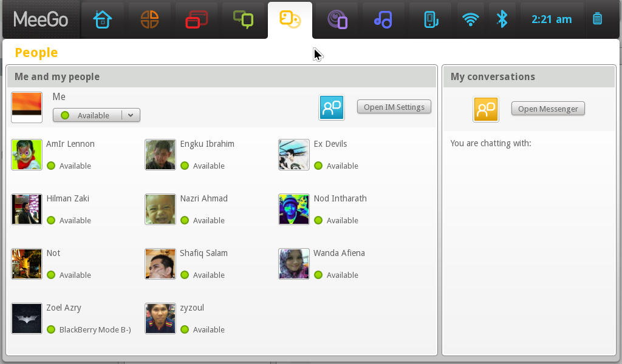This screenshot has width=622, height=364.
Task: Open the Wi-Fi network panel
Action: [471, 19]
